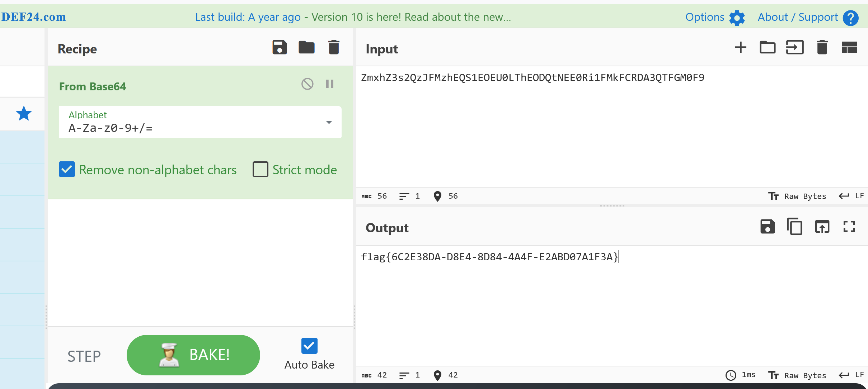Expand the Recipe save menu
Image resolution: width=868 pixels, height=389 pixels.
pos(280,49)
